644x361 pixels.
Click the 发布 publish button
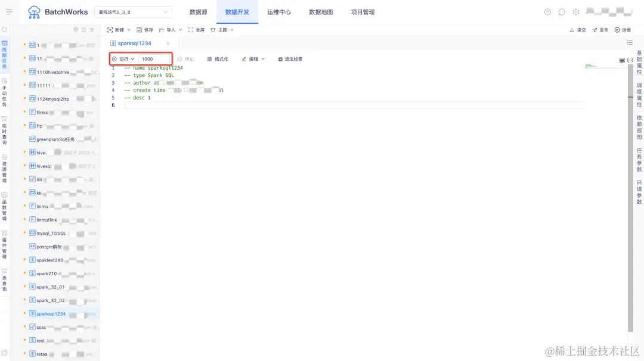pyautogui.click(x=600, y=30)
